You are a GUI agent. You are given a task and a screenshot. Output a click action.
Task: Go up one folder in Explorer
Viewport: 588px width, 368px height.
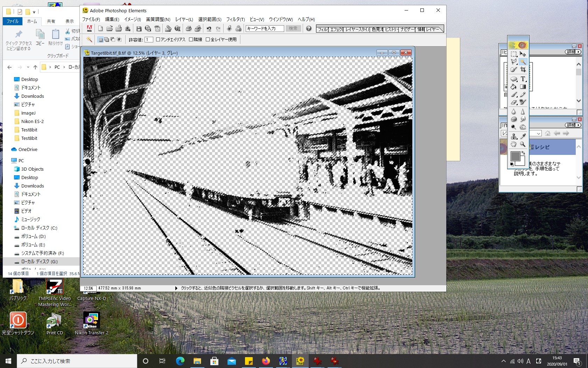[x=35, y=67]
